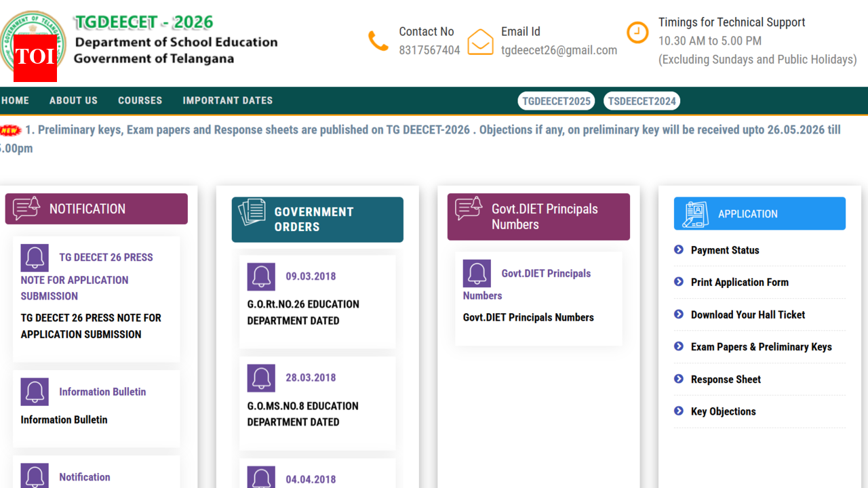This screenshot has height=488, width=868.
Task: Click the GOVERNMENT ORDERS documents icon
Action: click(x=252, y=213)
